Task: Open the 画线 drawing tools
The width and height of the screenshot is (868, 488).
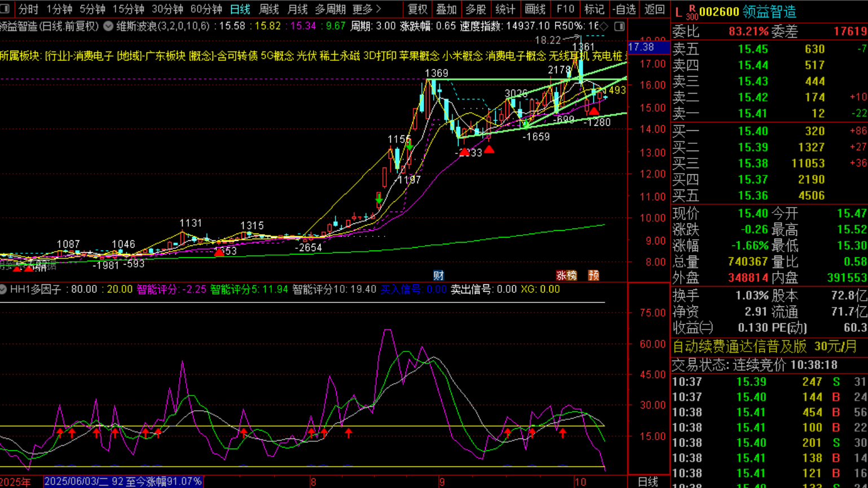Action: pos(535,9)
